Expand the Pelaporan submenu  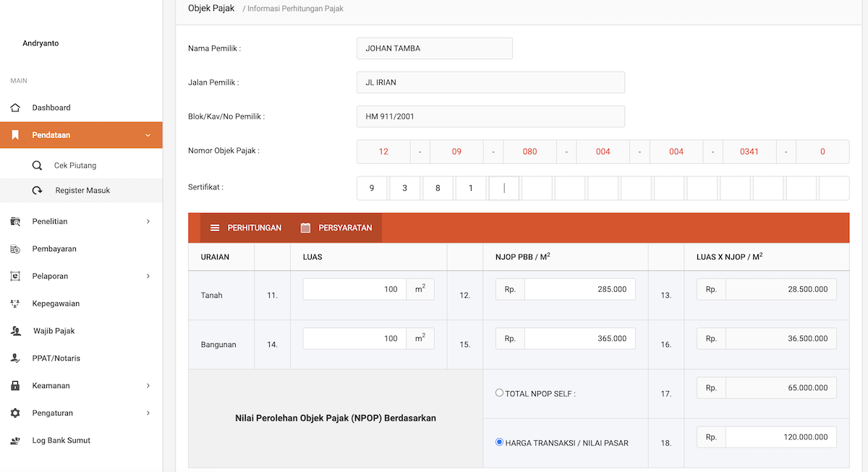tap(148, 276)
